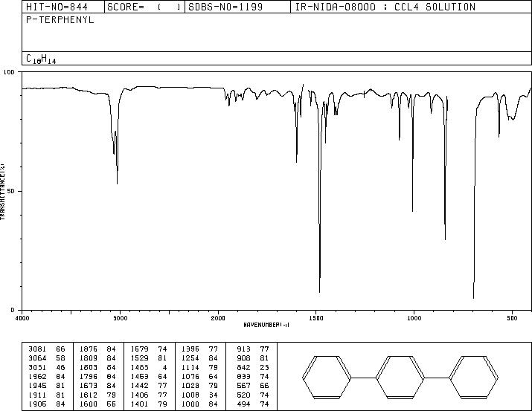532x411 pixels.
Task: Click the 1000 label on the x-axis
Action: tap(414, 318)
